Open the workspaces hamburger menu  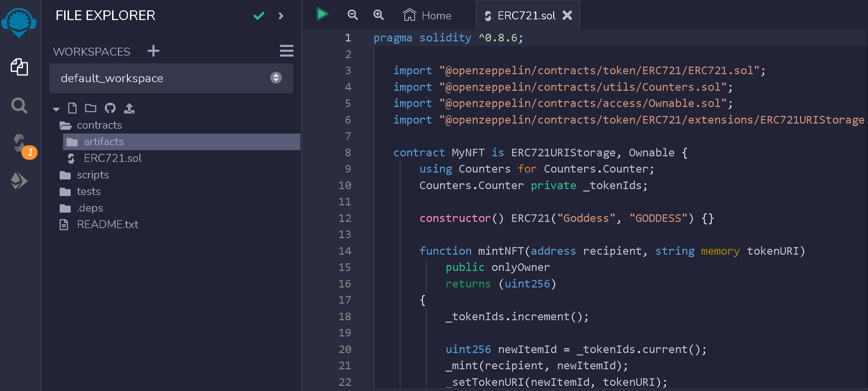click(x=287, y=51)
